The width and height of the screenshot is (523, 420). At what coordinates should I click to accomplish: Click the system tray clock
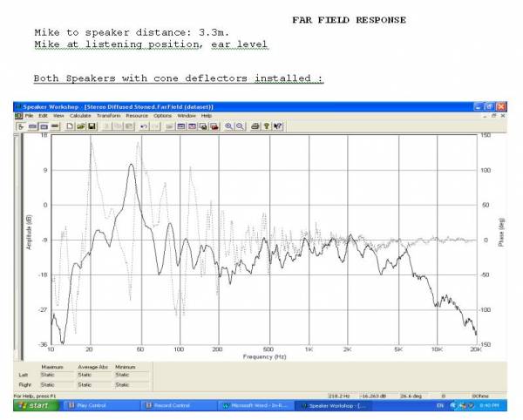click(x=489, y=406)
